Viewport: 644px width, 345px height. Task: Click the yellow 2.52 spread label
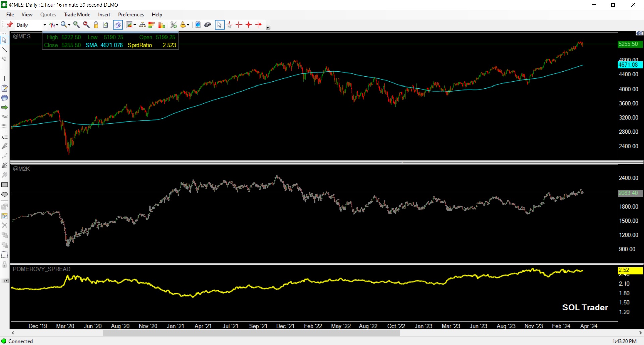pos(630,270)
